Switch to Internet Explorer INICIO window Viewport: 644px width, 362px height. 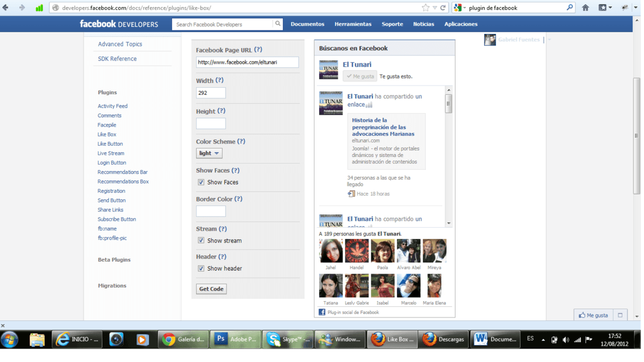pyautogui.click(x=77, y=339)
